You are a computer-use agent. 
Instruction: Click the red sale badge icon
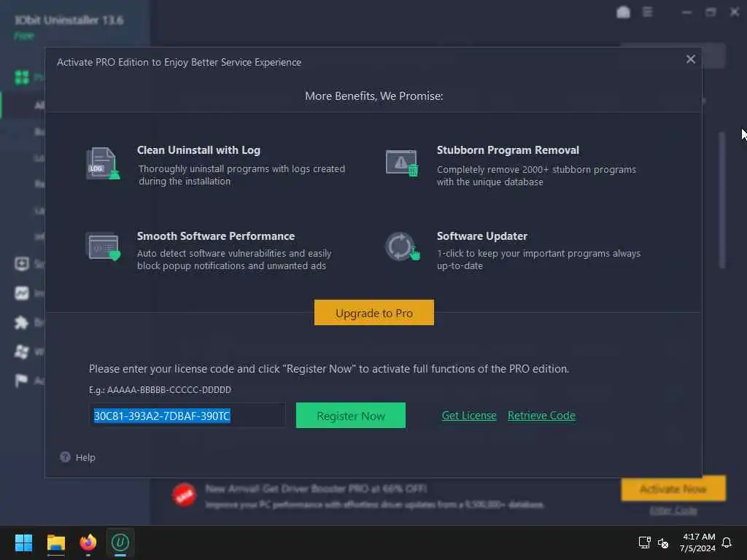pyautogui.click(x=184, y=495)
